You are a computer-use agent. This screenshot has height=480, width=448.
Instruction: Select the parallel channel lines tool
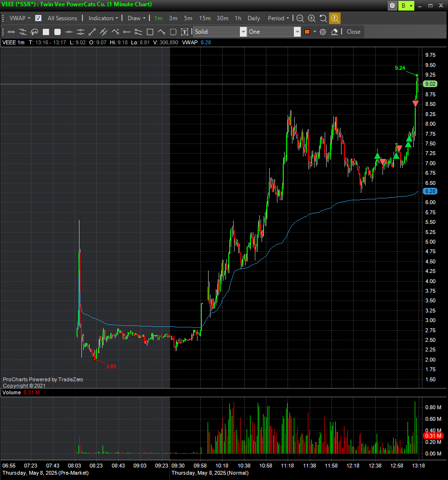[23, 32]
